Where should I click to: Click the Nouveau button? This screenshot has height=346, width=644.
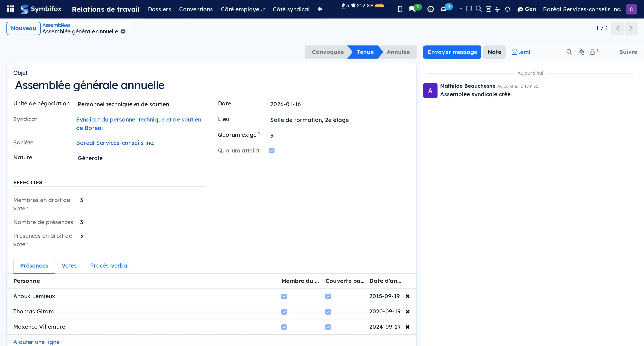tap(24, 28)
